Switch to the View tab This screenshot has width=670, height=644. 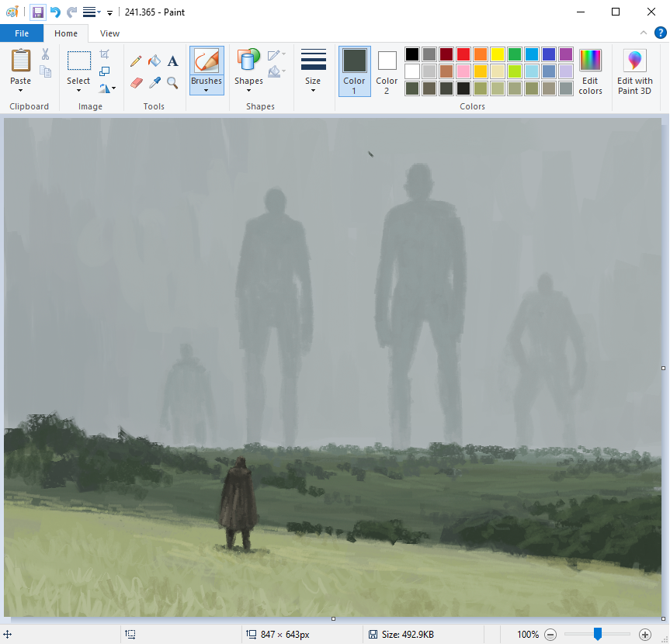109,33
